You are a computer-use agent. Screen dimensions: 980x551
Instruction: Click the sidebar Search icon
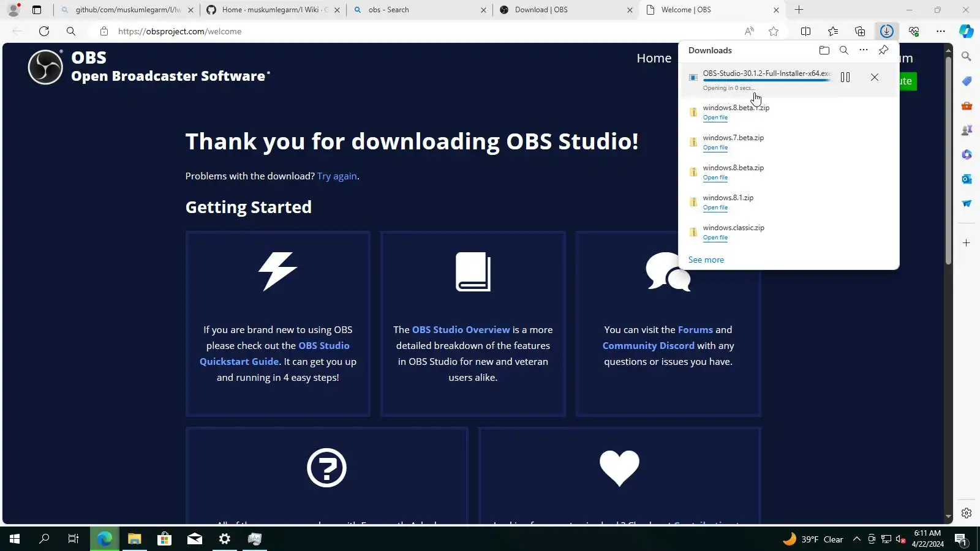[x=967, y=56]
